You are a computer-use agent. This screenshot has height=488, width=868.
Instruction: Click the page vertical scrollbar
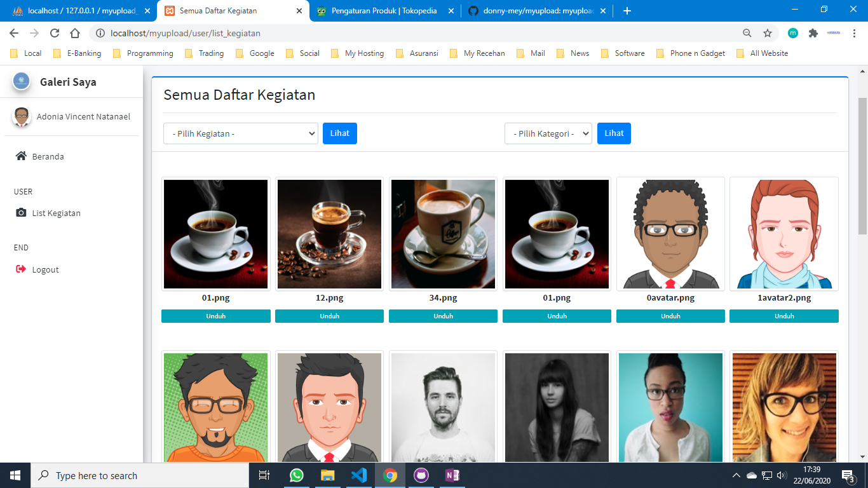pos(862,165)
